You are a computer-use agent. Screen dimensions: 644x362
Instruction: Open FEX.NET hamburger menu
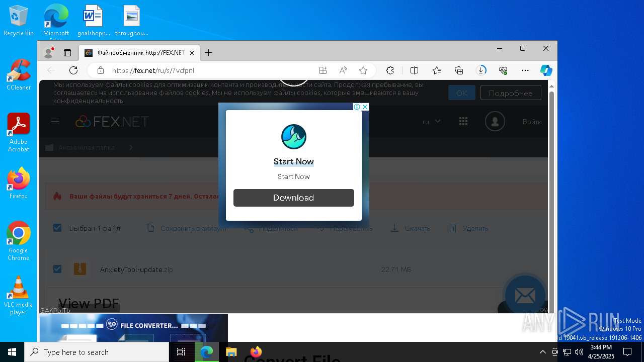[55, 121]
